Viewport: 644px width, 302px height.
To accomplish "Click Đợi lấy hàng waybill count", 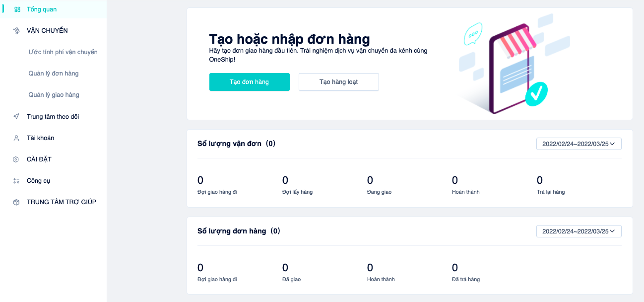I will [297, 185].
